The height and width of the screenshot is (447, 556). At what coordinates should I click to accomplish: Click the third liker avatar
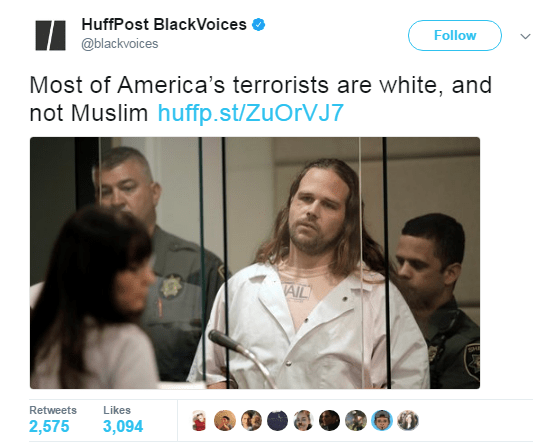tap(251, 420)
